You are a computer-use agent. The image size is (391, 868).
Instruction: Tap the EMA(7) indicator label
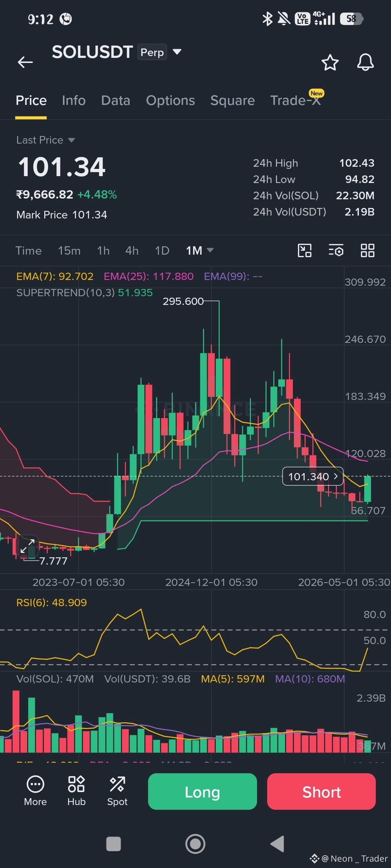point(55,276)
